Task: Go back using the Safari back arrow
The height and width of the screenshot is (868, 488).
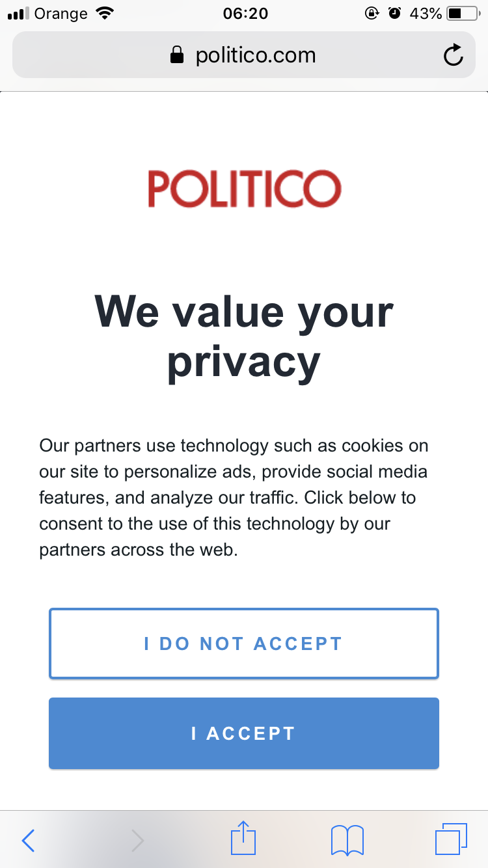Action: [28, 841]
